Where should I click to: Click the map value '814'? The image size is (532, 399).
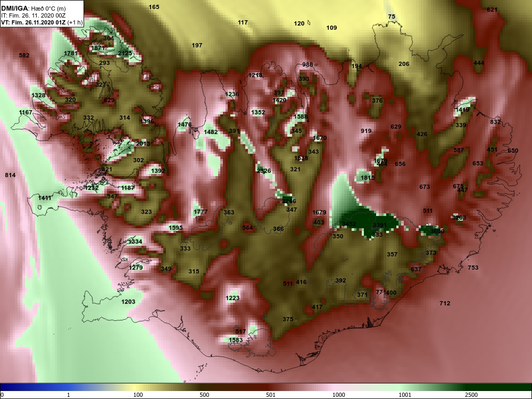pyautogui.click(x=10, y=175)
